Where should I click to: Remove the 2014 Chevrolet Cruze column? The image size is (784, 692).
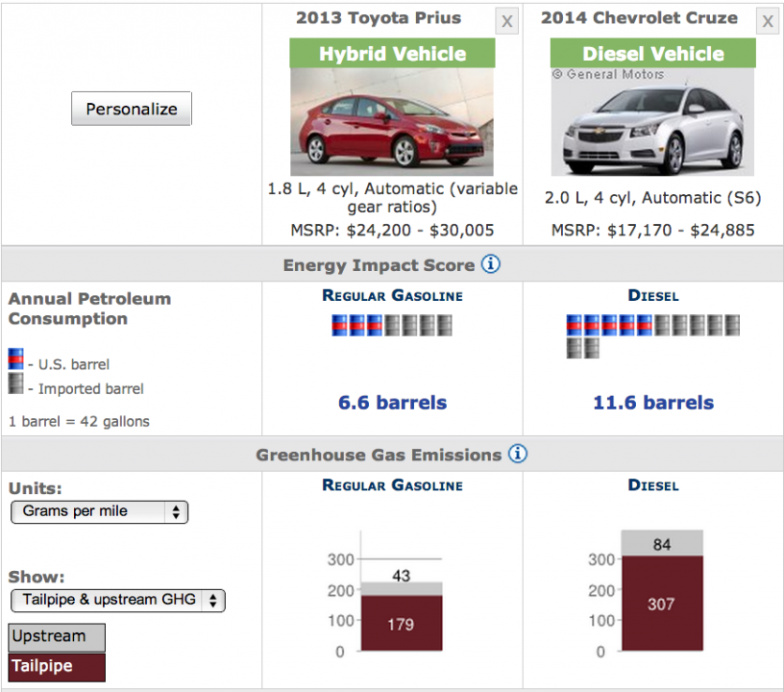point(767,21)
